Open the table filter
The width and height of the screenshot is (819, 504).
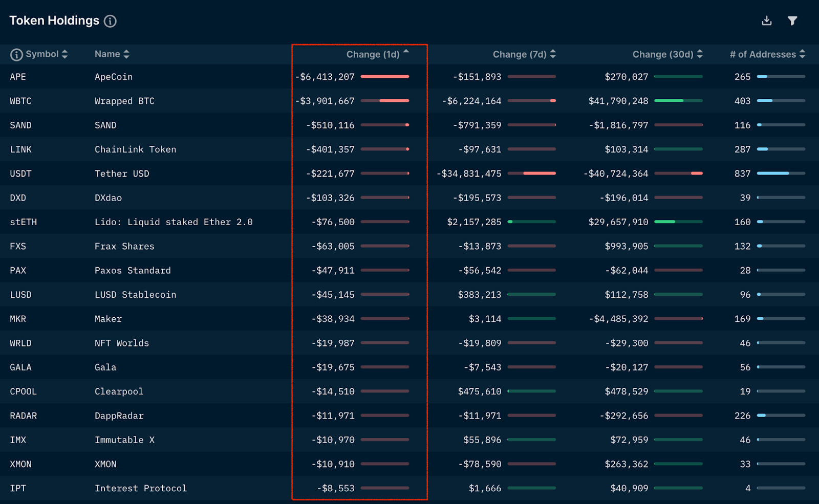792,20
